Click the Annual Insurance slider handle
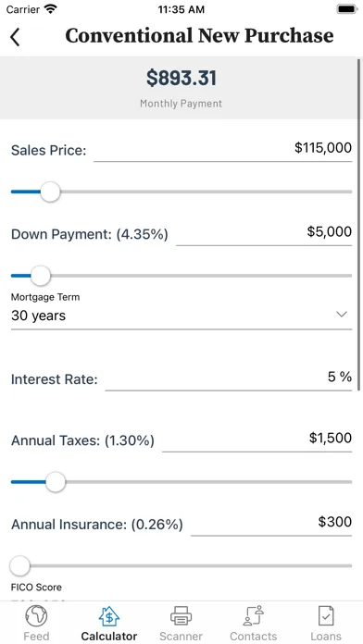363x644 pixels. [x=19, y=566]
